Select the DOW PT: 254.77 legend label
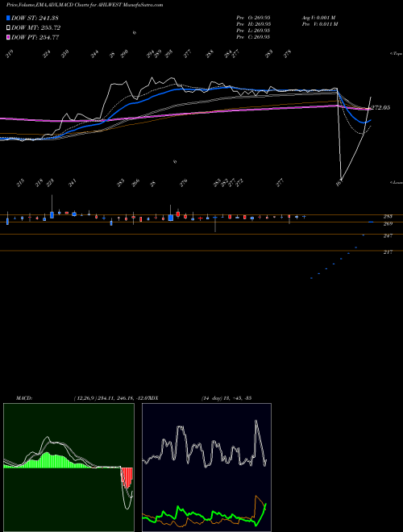 (x=35, y=37)
